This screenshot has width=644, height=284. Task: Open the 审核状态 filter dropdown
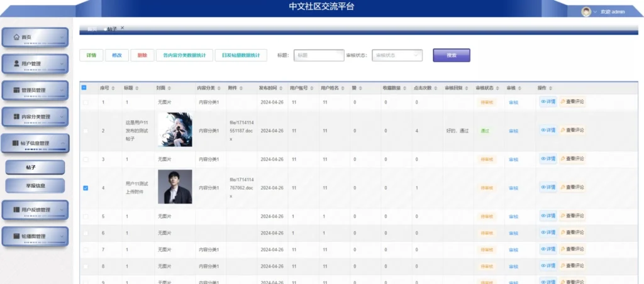397,55
